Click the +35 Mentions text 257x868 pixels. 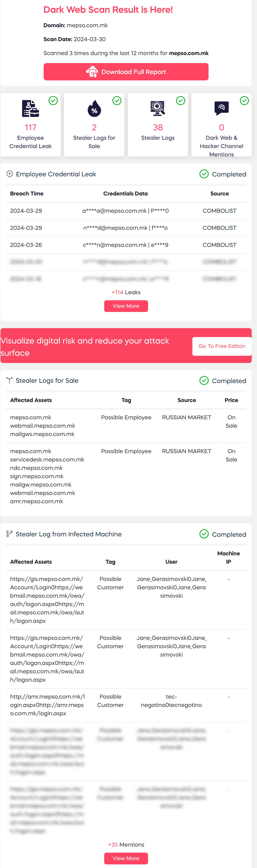pyautogui.click(x=126, y=844)
